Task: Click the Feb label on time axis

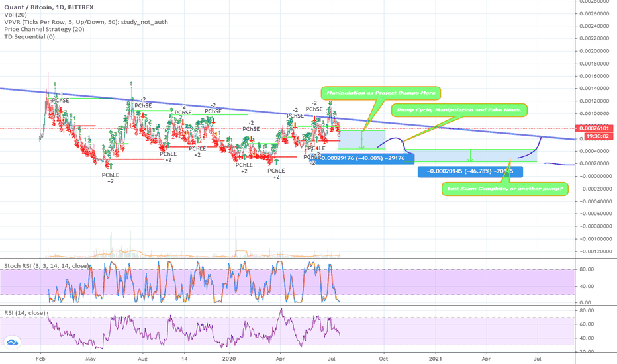Action: tap(40, 359)
